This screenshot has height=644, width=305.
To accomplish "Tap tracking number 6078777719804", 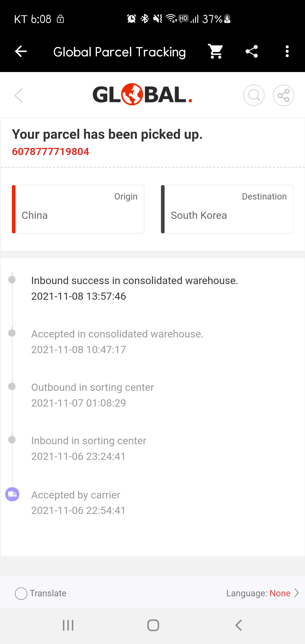I will [50, 151].
